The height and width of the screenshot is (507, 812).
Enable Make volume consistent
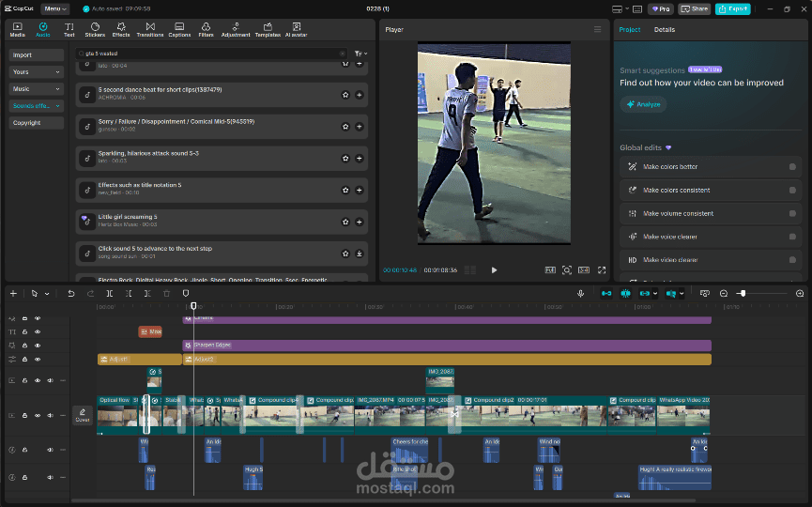click(792, 213)
